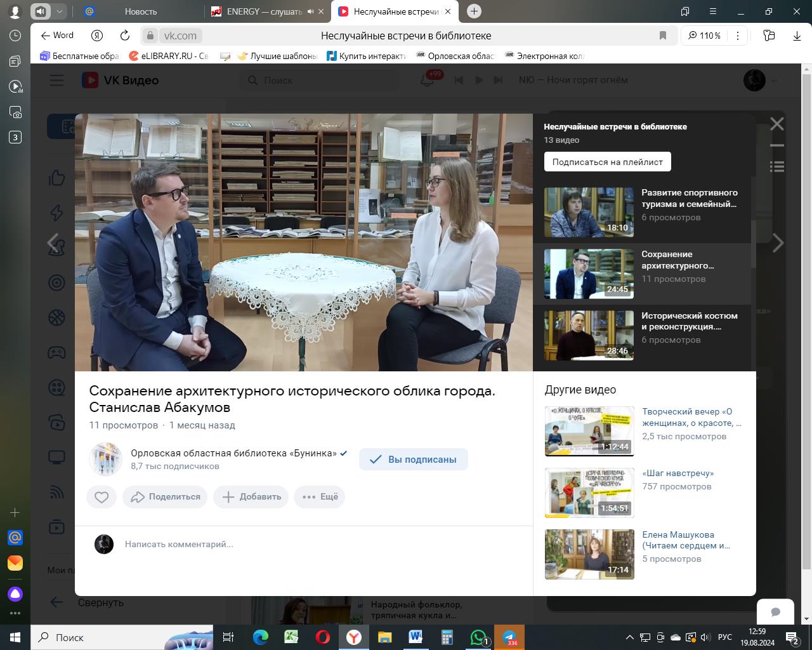Mute the tab sound via speaker button
Viewport: 812px width, 650px height.
[41, 11]
